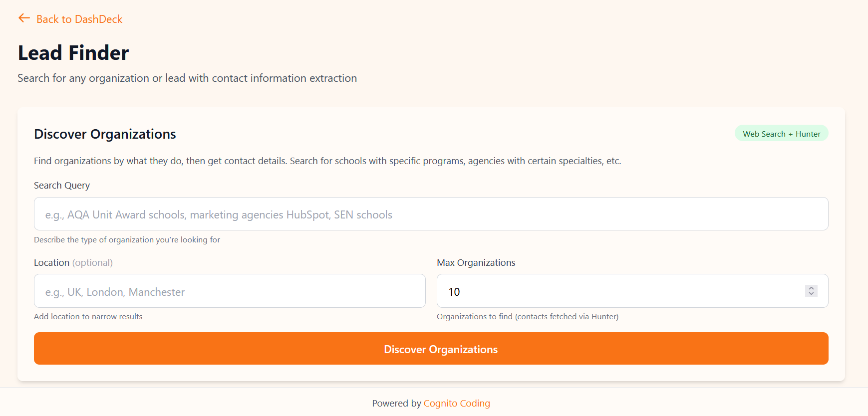Image resolution: width=868 pixels, height=416 pixels.
Task: Focus the Search Query input field
Action: (431, 214)
